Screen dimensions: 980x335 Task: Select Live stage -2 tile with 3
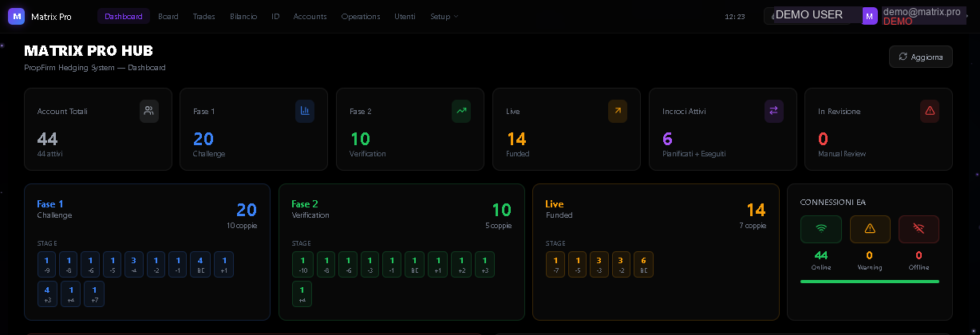pyautogui.click(x=621, y=265)
